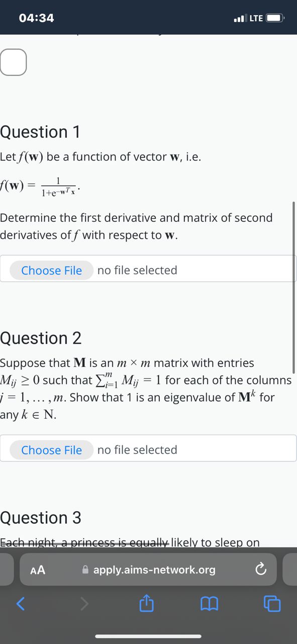The width and height of the screenshot is (297, 644).
Task: Tap Choose File under Question 1
Action: pos(51,270)
